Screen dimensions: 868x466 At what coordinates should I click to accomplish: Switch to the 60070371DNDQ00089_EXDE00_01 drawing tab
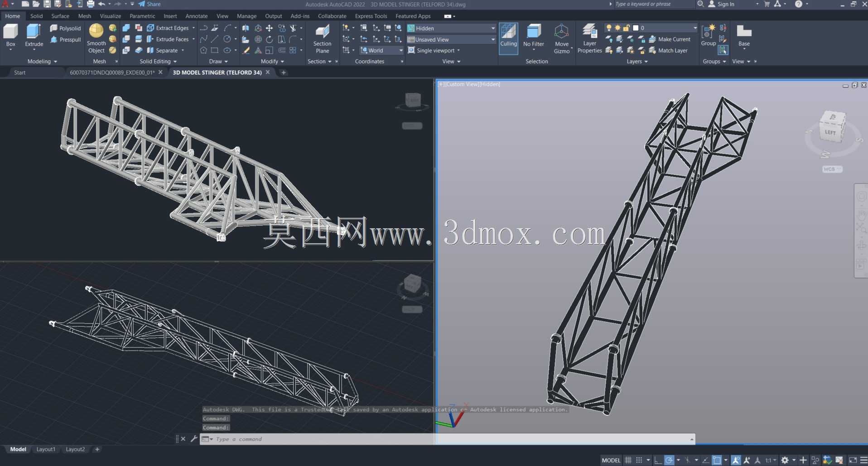coord(112,72)
